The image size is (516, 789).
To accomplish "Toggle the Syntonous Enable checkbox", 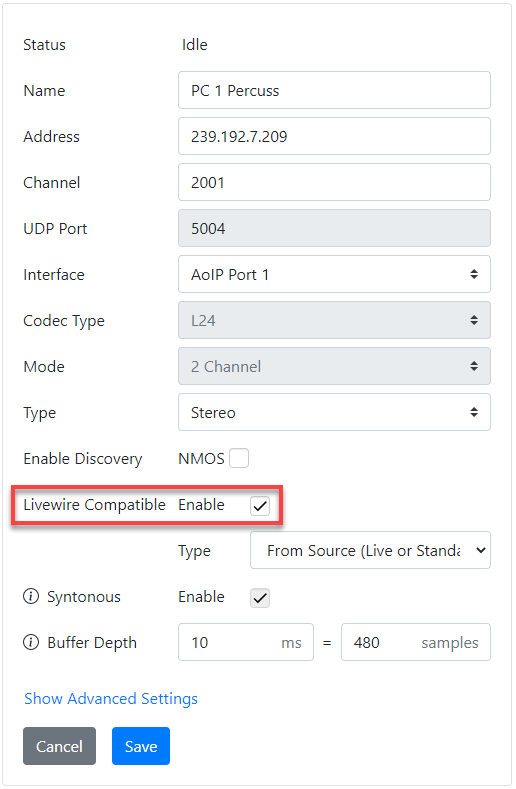I will [x=260, y=598].
